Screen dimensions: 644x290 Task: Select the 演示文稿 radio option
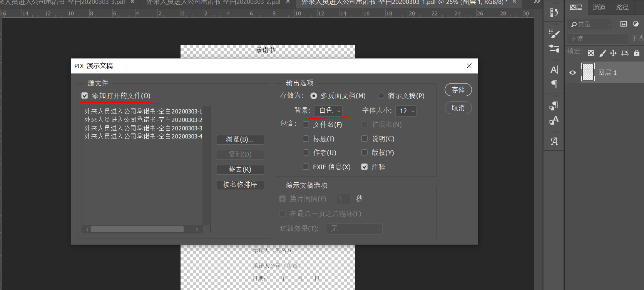381,96
